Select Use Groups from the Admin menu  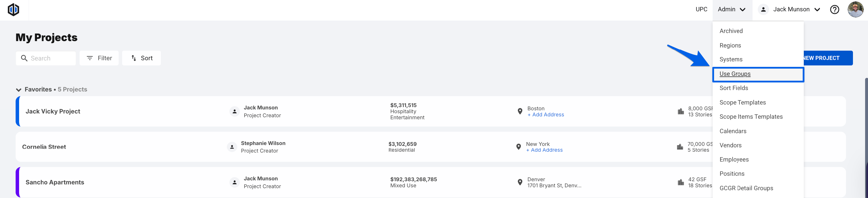click(x=735, y=74)
